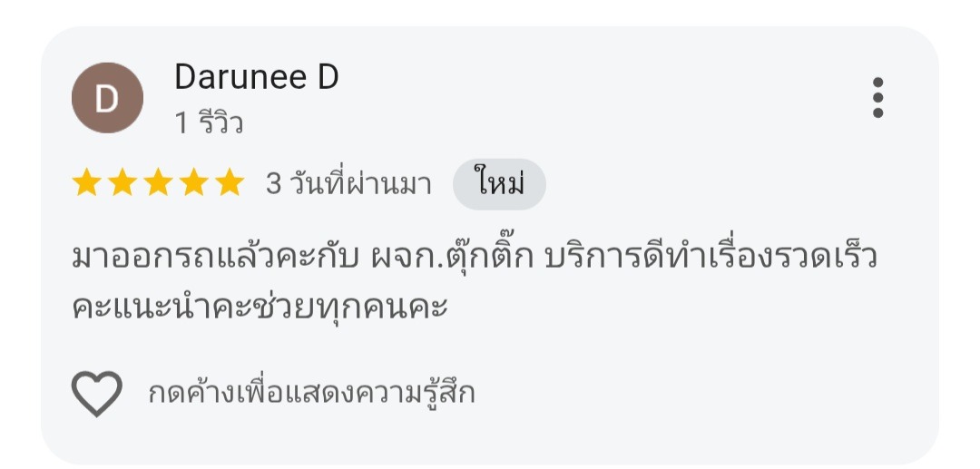Image resolution: width=980 pixels, height=469 pixels.
Task: Click the brown 'D' profile avatar
Action: point(107,98)
